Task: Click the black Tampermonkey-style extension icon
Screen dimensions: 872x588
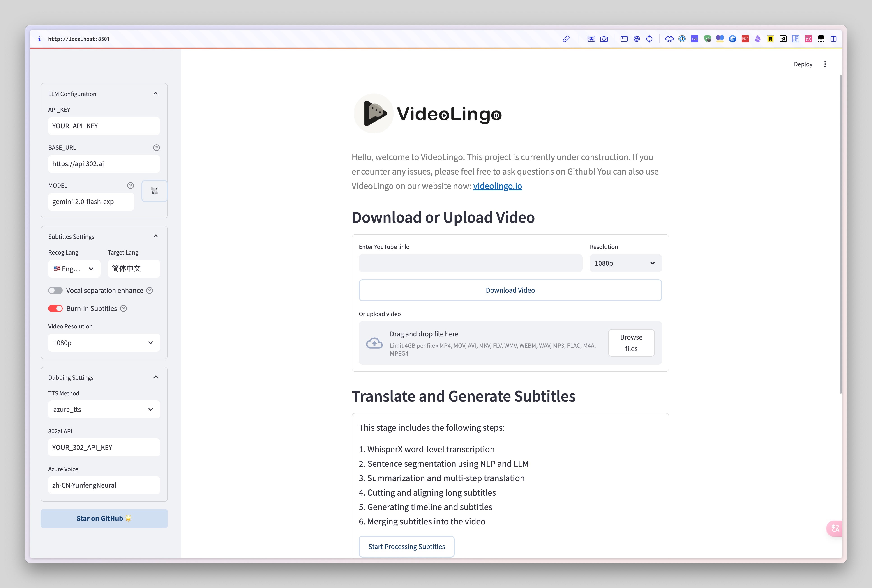Action: (821, 39)
